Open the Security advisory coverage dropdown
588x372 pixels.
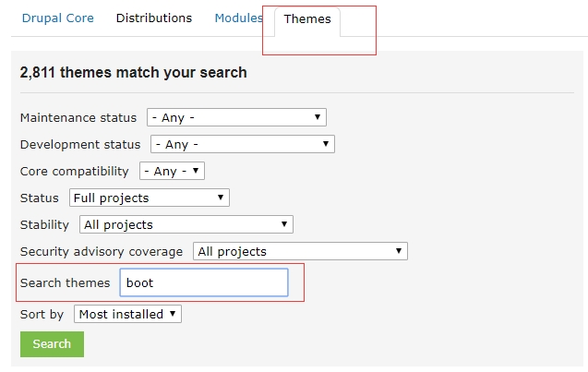[x=300, y=252]
